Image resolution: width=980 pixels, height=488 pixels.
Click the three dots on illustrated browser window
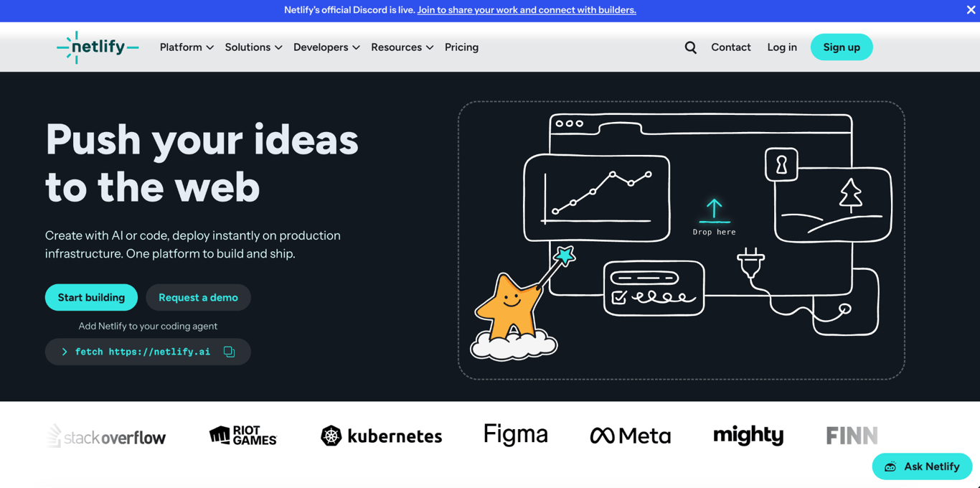click(x=570, y=123)
